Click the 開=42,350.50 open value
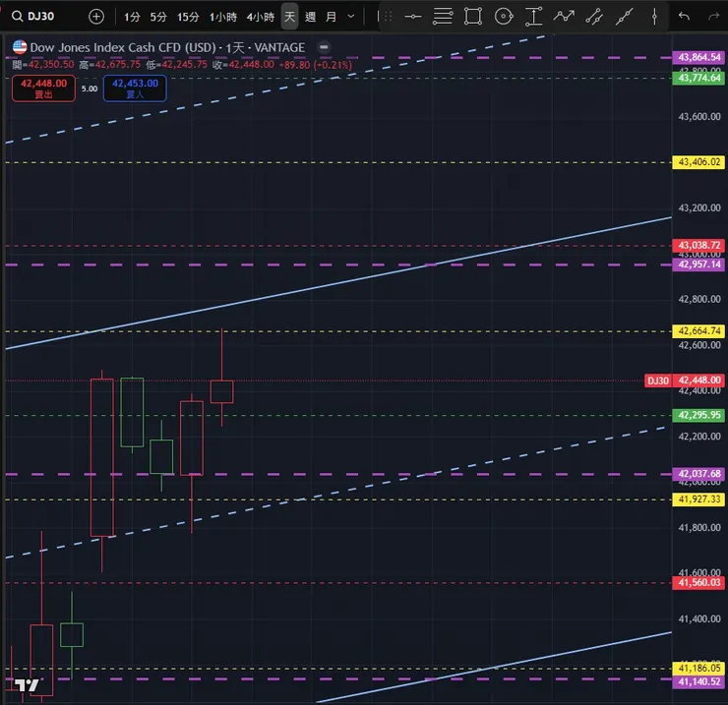 (43, 65)
